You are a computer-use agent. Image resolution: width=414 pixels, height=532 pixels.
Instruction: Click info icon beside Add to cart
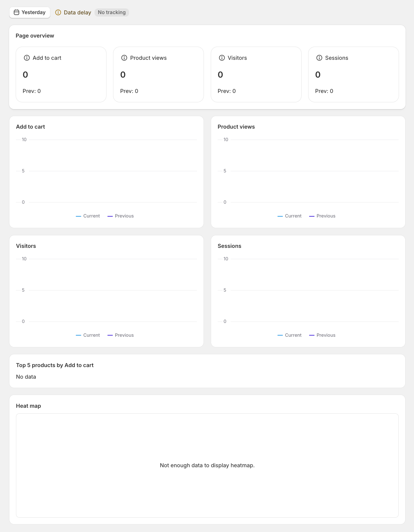click(x=27, y=58)
